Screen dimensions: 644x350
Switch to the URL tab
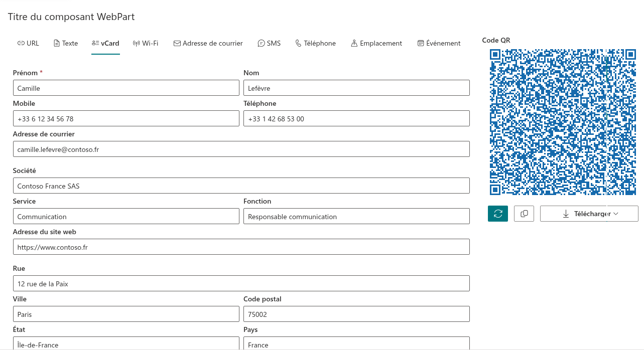click(28, 43)
